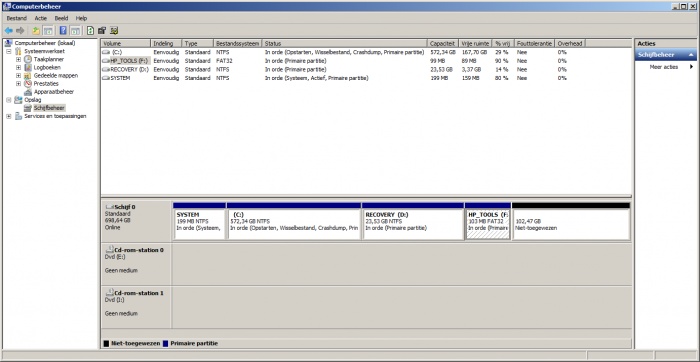Screen dimensions: 700x362
Task: Select the RECOVERY (D:) volume row text
Action: pyautogui.click(x=129, y=70)
